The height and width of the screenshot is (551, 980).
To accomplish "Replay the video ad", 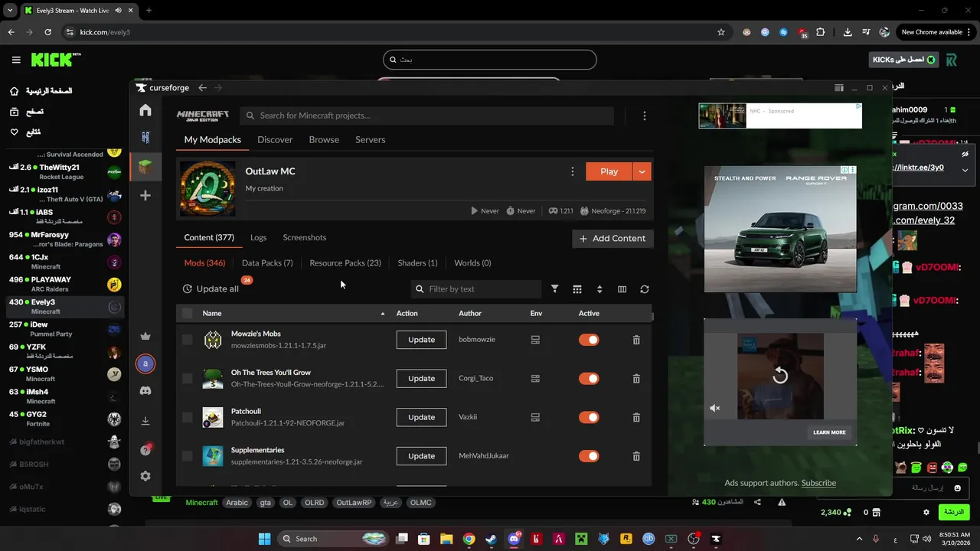I will [780, 376].
